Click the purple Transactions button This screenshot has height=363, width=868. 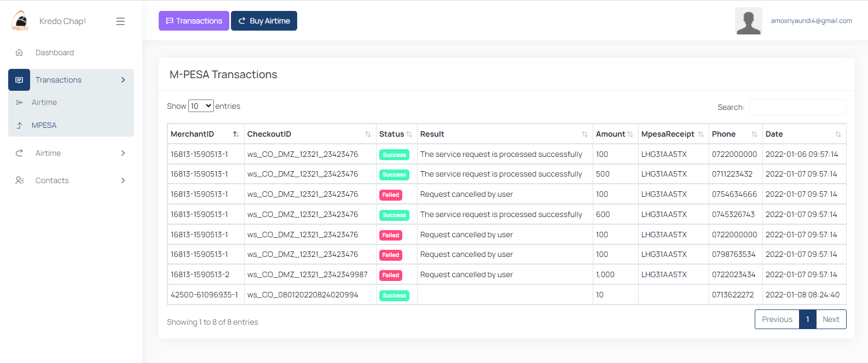(194, 21)
